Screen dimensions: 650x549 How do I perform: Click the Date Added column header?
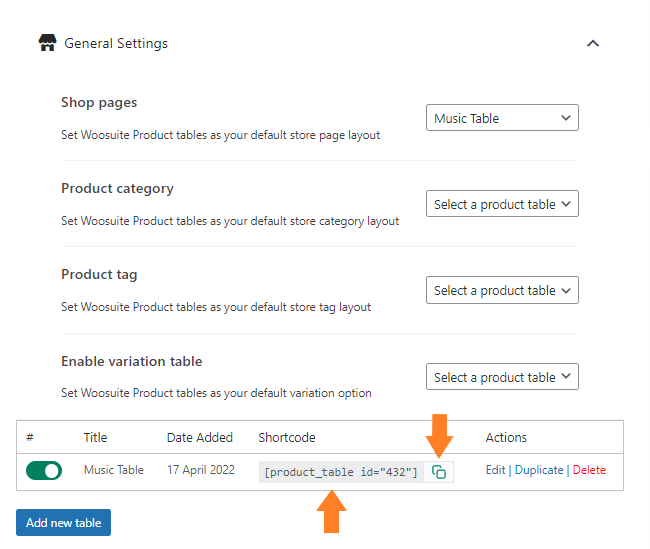tap(200, 437)
